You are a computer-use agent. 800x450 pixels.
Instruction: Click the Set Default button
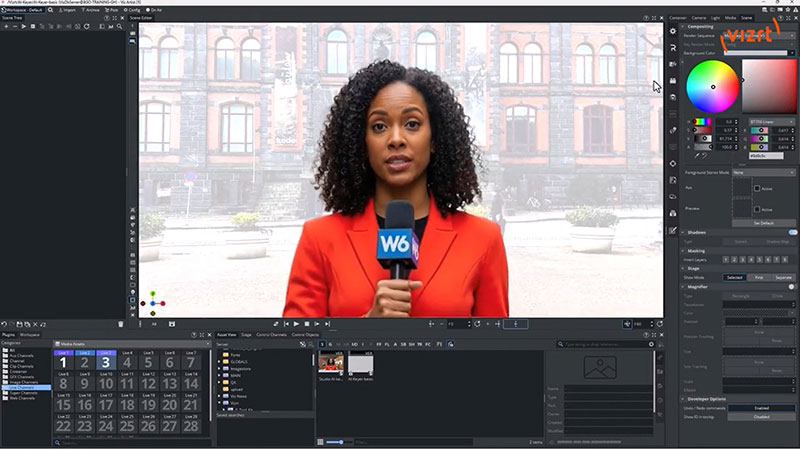tap(764, 223)
